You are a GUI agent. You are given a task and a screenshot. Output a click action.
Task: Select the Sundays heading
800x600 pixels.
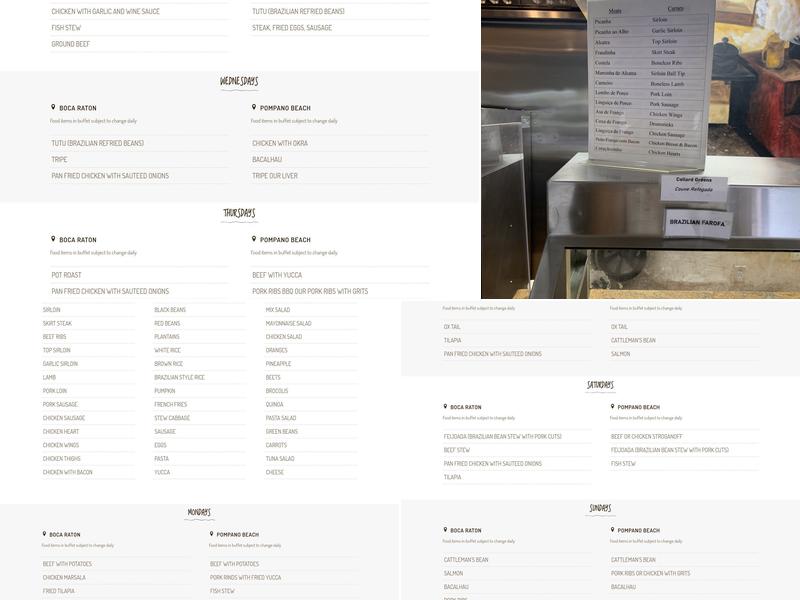(x=600, y=508)
